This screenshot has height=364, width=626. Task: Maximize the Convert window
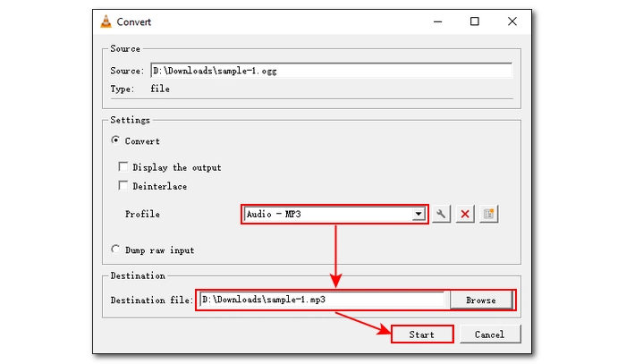474,21
